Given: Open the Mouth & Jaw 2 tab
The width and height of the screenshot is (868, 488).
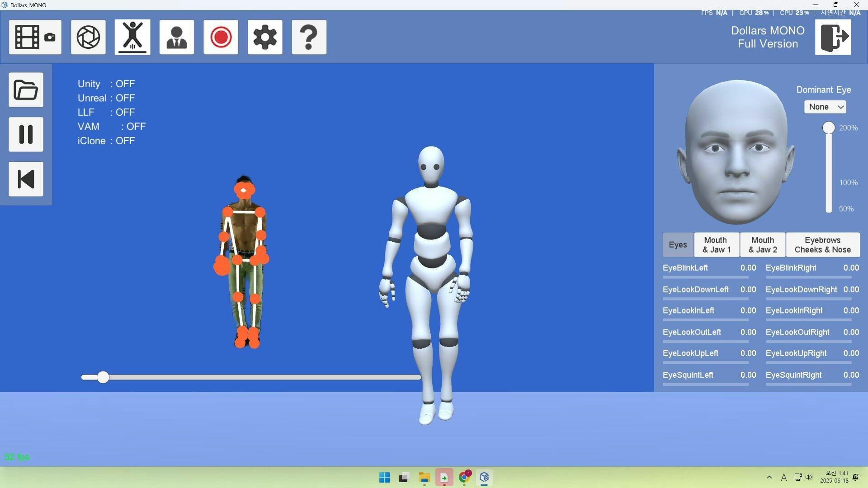Looking at the screenshot, I should (x=763, y=244).
